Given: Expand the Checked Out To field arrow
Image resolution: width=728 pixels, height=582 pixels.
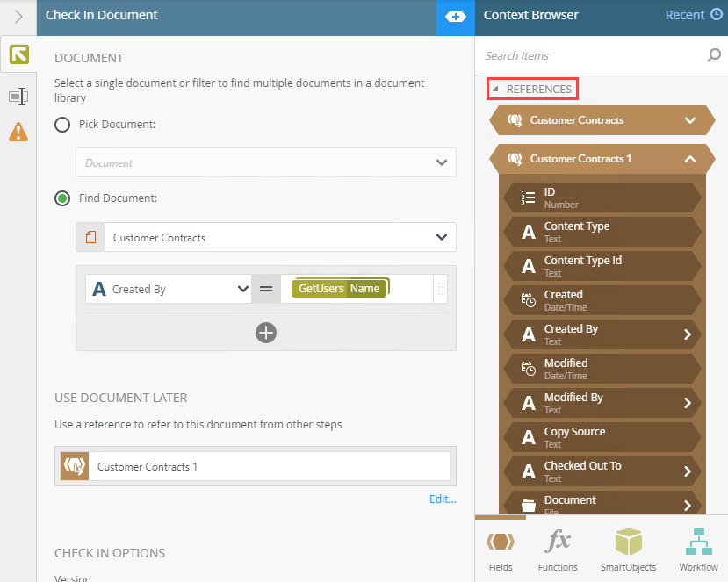Looking at the screenshot, I should [x=688, y=471].
